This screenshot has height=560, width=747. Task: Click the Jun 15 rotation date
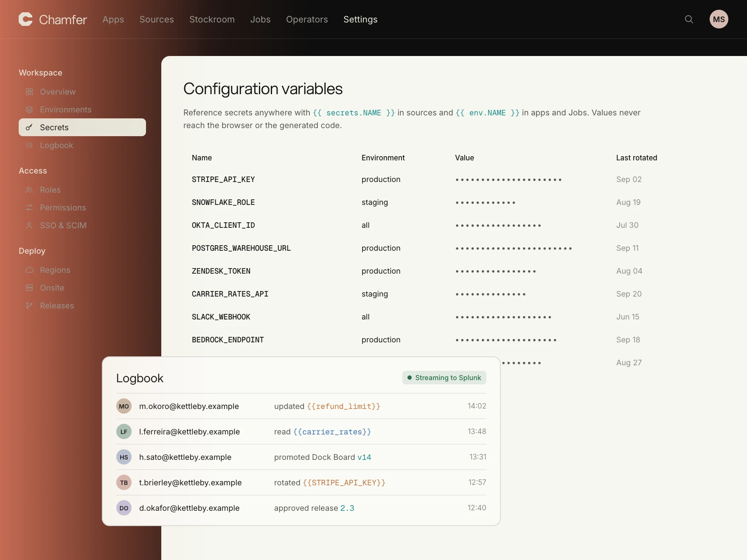pos(628,317)
